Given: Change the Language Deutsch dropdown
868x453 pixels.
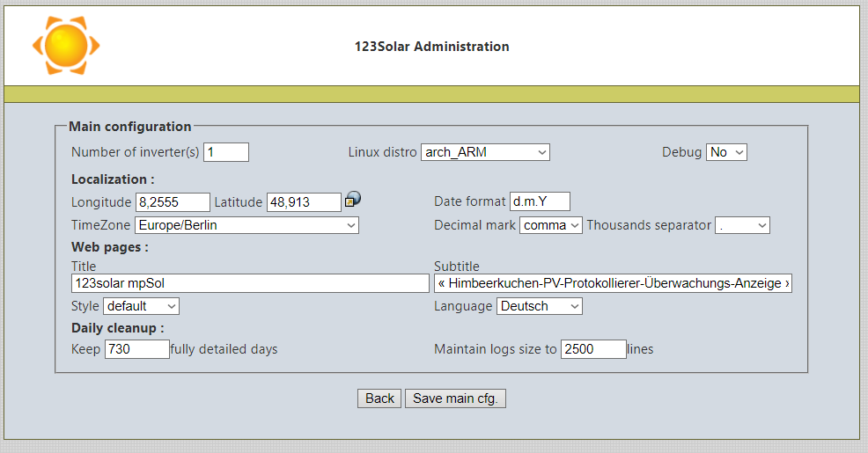Looking at the screenshot, I should 540,306.
